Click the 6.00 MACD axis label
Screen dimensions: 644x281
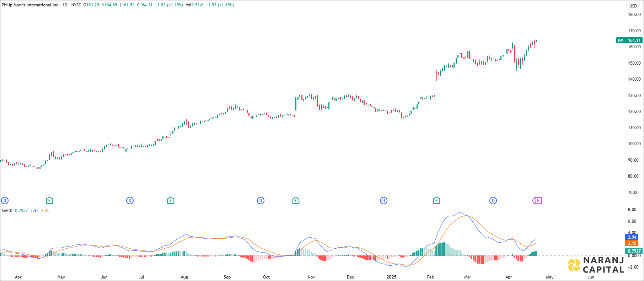pos(632,221)
